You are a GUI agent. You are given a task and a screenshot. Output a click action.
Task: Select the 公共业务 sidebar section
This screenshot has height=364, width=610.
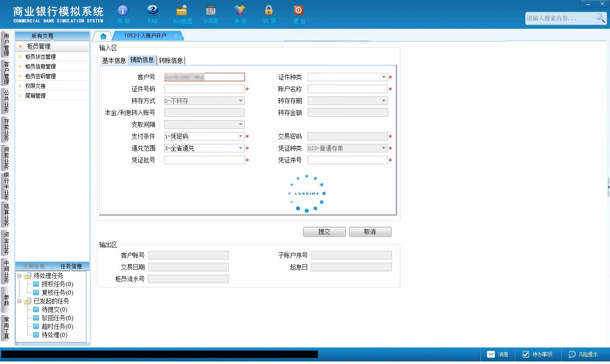click(x=6, y=101)
